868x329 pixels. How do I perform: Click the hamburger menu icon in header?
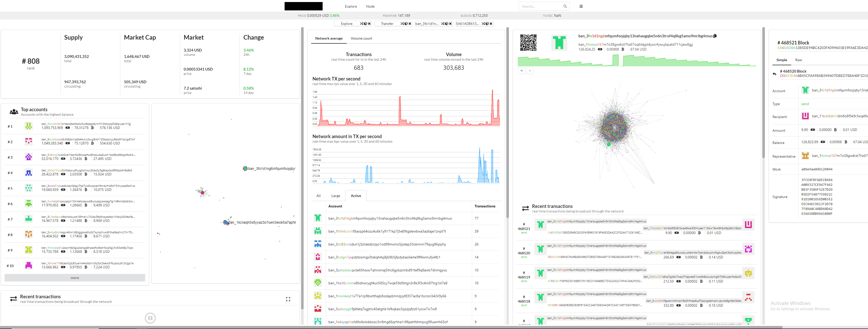581,6
